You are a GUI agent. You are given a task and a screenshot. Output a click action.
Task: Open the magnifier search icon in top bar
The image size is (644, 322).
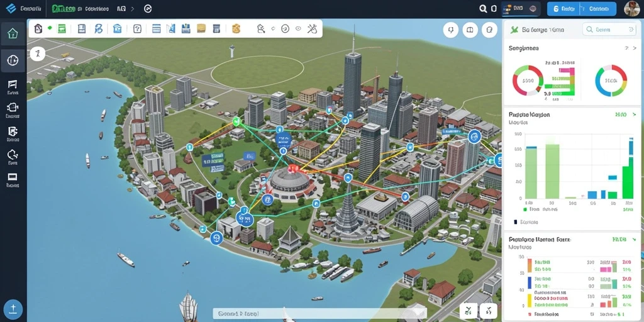(x=484, y=8)
